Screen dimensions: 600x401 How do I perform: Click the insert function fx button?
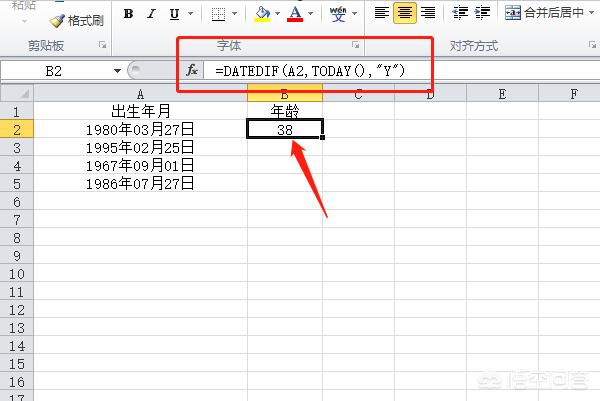193,71
